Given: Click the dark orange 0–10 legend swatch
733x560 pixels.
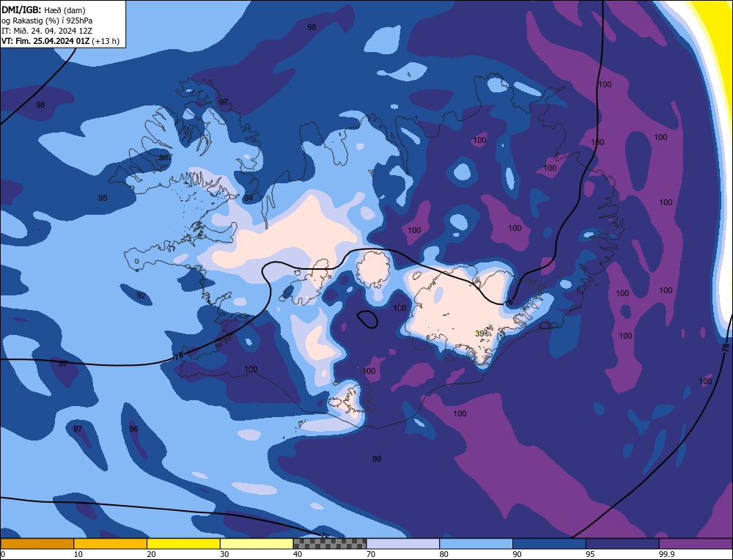Looking at the screenshot, I should click(37, 544).
